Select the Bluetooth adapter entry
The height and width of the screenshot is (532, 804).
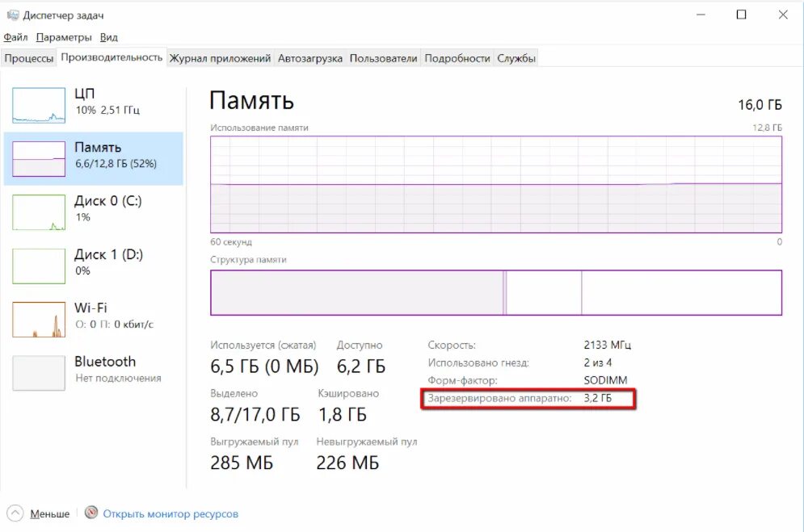pos(93,372)
